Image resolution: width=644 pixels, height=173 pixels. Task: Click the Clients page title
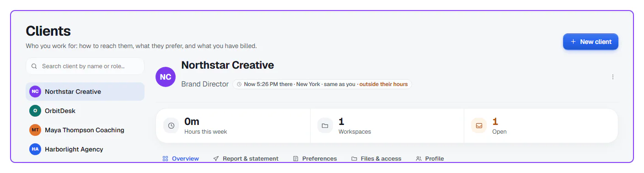pos(48,31)
